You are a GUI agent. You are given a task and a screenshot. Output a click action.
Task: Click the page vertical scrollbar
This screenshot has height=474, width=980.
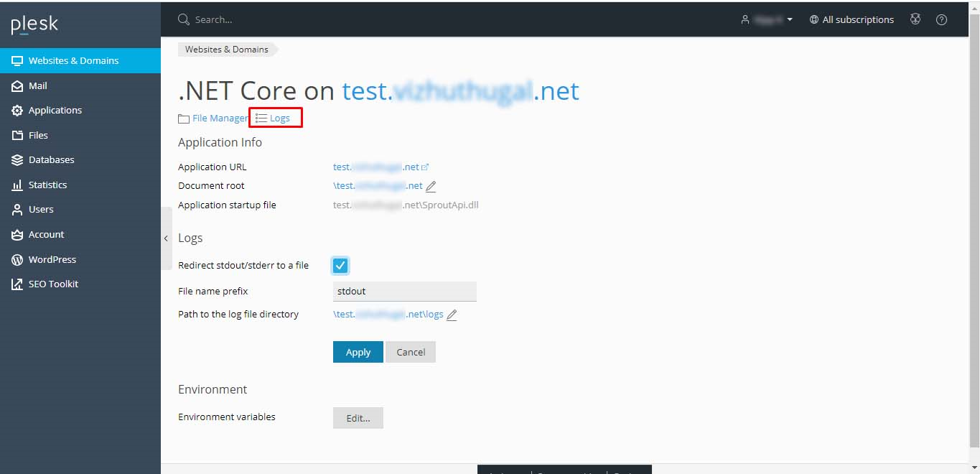click(x=974, y=230)
